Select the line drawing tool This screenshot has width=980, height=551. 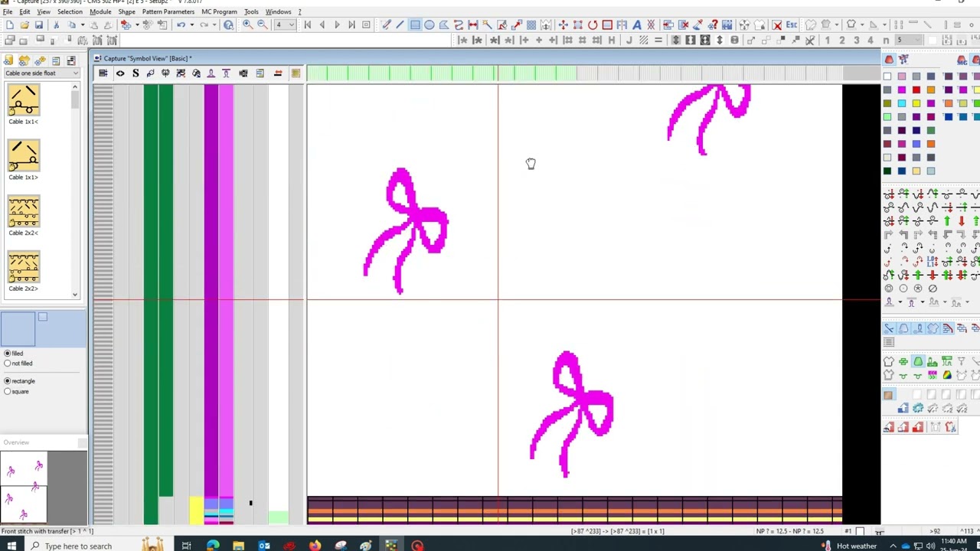coord(400,25)
